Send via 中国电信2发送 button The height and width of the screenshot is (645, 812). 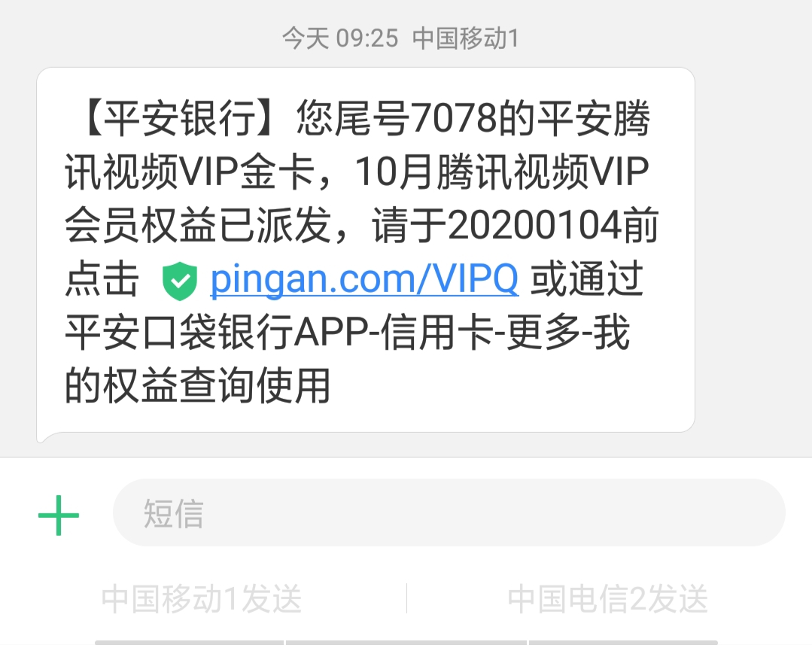click(x=607, y=599)
